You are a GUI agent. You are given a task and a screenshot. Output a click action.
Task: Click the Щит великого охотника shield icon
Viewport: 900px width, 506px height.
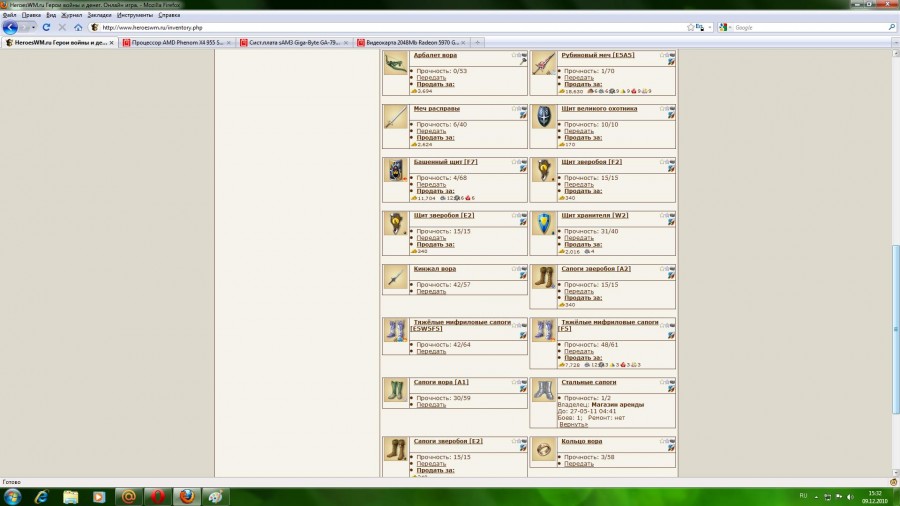point(544,117)
